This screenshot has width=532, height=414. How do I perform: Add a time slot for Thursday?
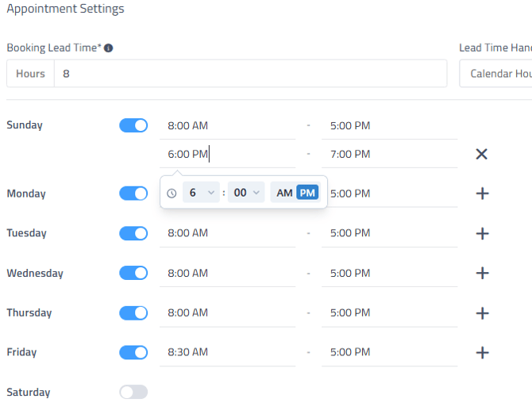481,312
